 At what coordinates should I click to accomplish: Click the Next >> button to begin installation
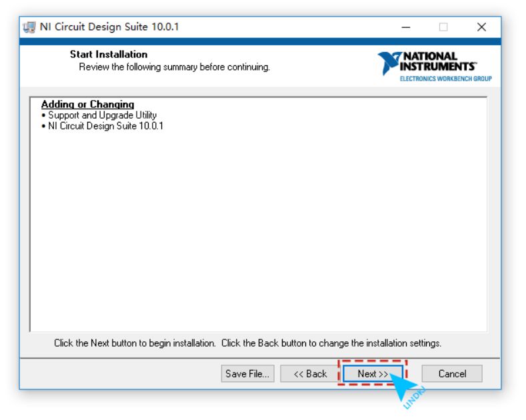(x=373, y=373)
